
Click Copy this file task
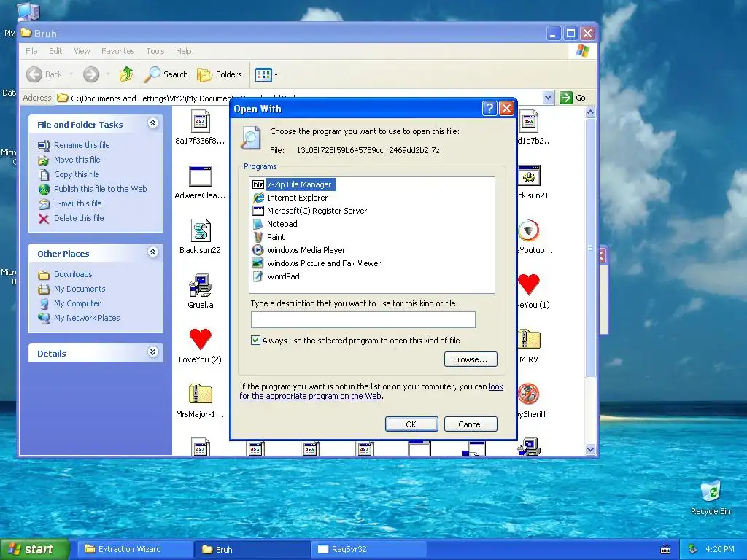point(76,174)
